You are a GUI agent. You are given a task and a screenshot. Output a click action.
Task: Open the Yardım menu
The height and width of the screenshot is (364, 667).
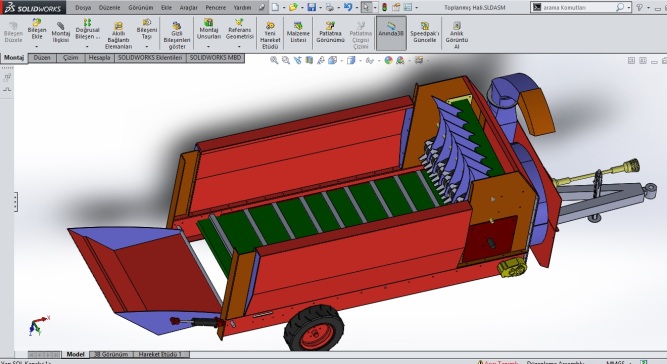coord(242,8)
